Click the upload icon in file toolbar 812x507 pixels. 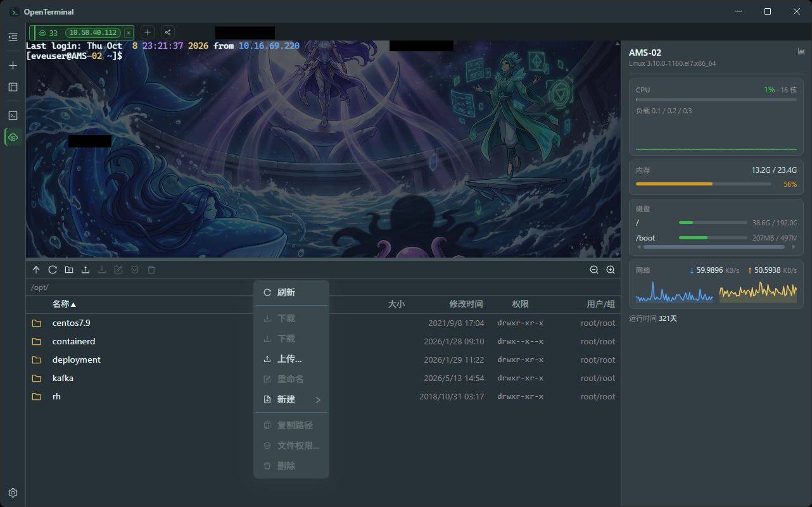coord(86,270)
